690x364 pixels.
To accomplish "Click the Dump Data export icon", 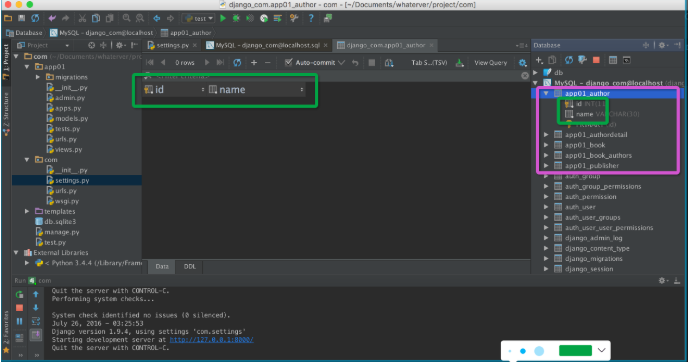I will [x=460, y=63].
